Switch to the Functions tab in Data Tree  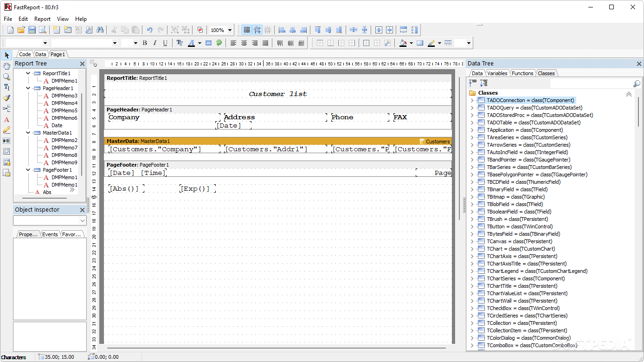(522, 73)
